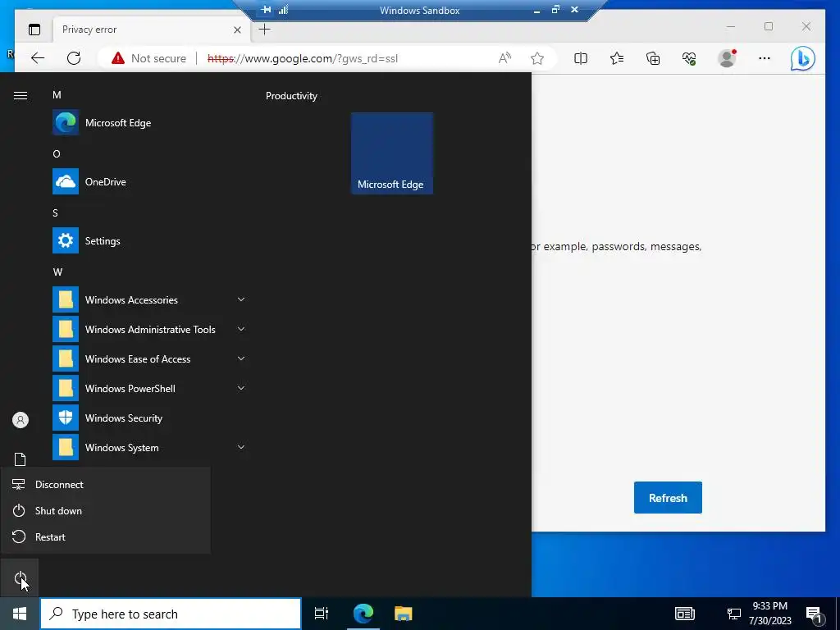Image resolution: width=840 pixels, height=630 pixels.
Task: Open Browser essentials heart icon
Action: tap(689, 58)
